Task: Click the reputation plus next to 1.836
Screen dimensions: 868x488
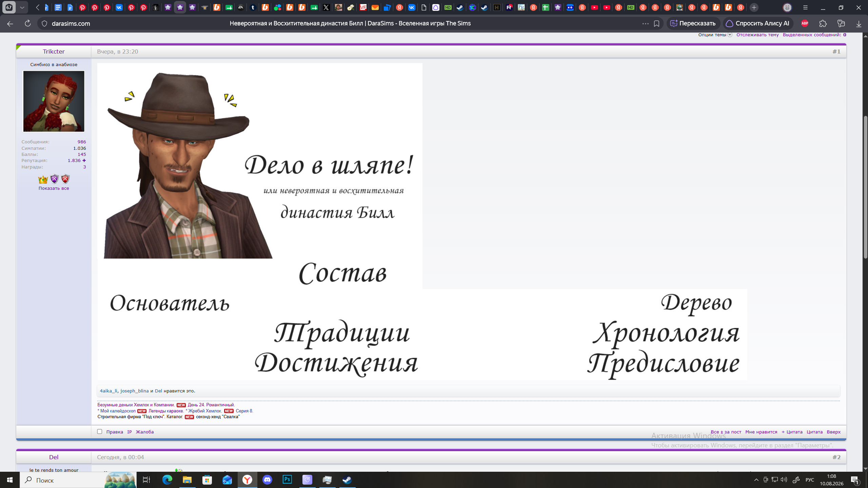Action: click(x=84, y=161)
